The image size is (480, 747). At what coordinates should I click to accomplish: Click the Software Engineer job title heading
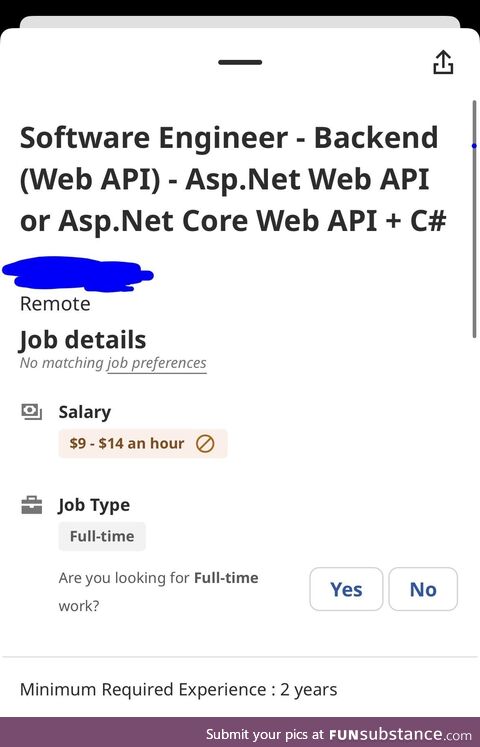tap(233, 179)
